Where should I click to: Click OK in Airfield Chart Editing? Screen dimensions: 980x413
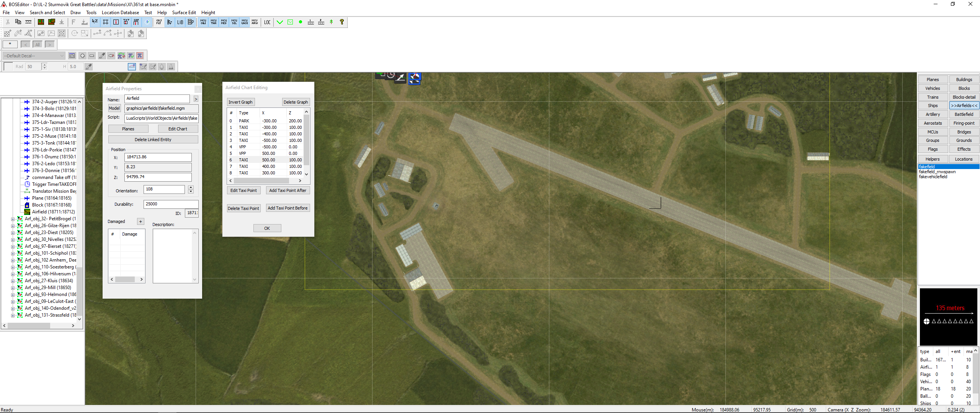267,228
